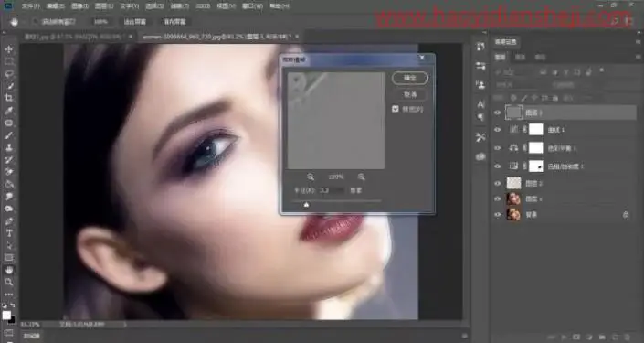Select the Eyedropper tool
Screen dimensions: 644x343
pos(8,111)
